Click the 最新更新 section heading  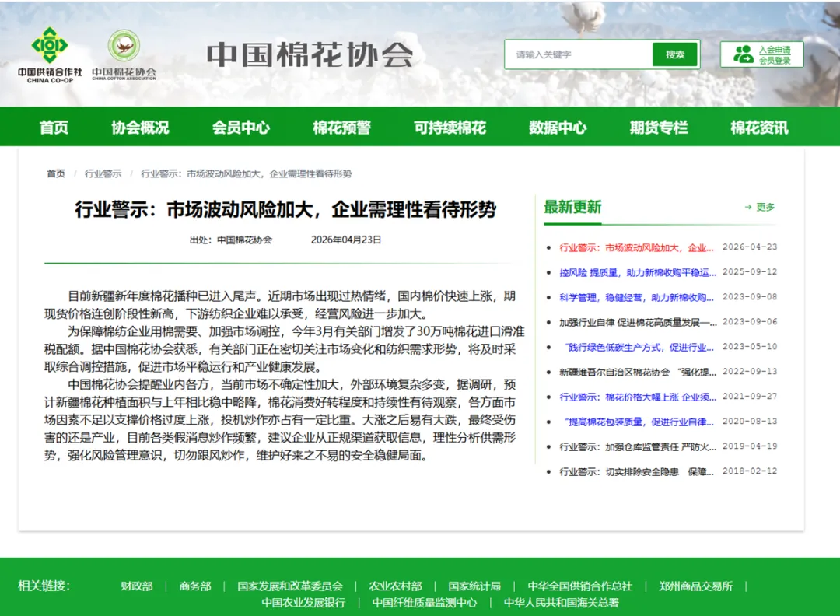click(572, 208)
